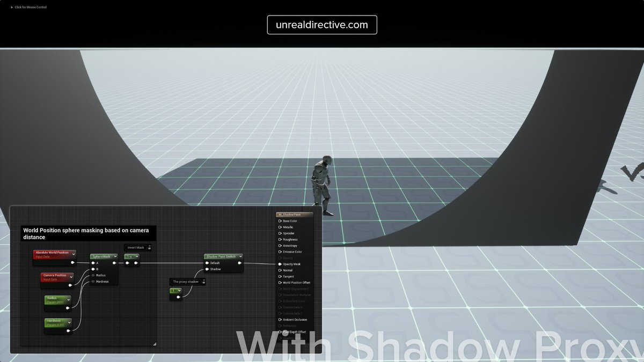Select the mannequin character in the viewport

point(322,186)
